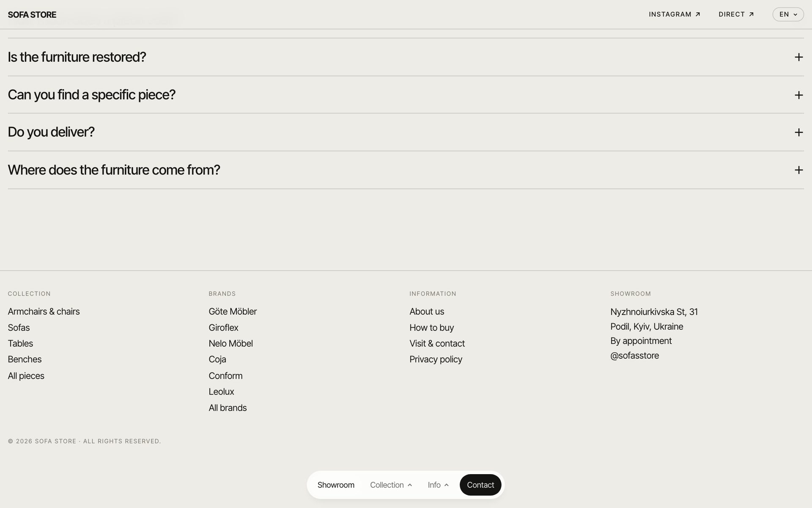The width and height of the screenshot is (812, 508).
Task: Open Privacy policy link
Action: [436, 359]
